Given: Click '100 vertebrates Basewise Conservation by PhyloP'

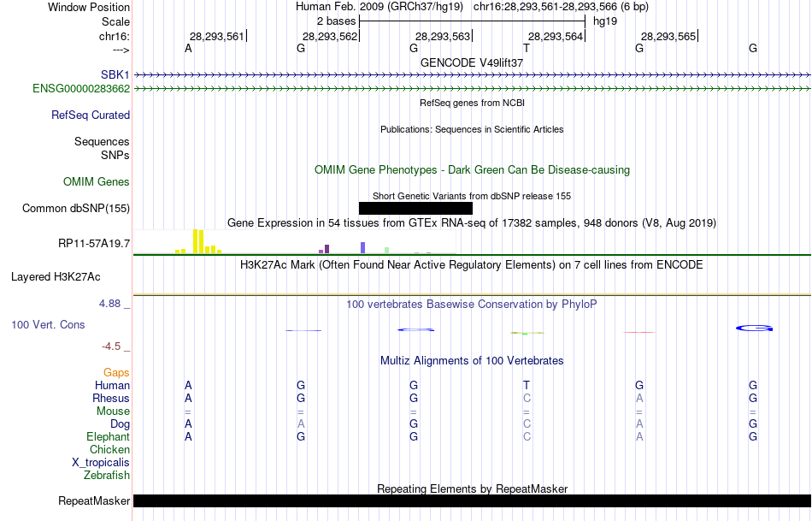Looking at the screenshot, I should point(472,305).
